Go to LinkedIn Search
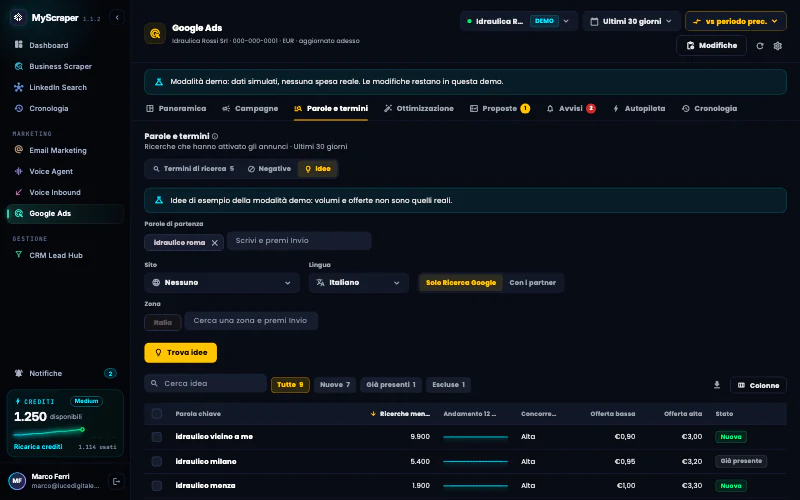This screenshot has width=800, height=500. click(65, 87)
